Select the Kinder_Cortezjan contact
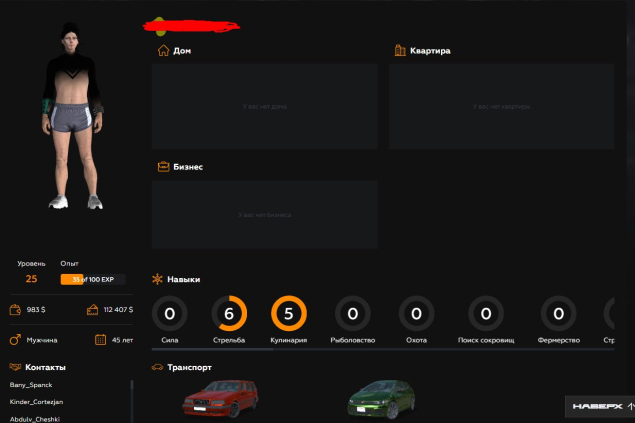 pos(37,402)
